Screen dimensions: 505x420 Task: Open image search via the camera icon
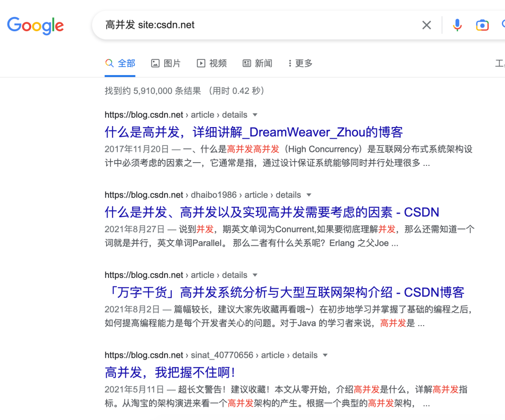pyautogui.click(x=482, y=25)
